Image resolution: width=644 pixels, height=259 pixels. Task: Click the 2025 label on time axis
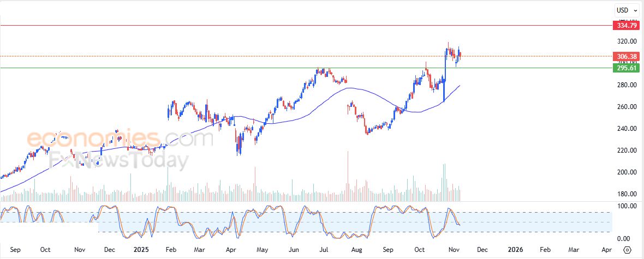point(141,250)
